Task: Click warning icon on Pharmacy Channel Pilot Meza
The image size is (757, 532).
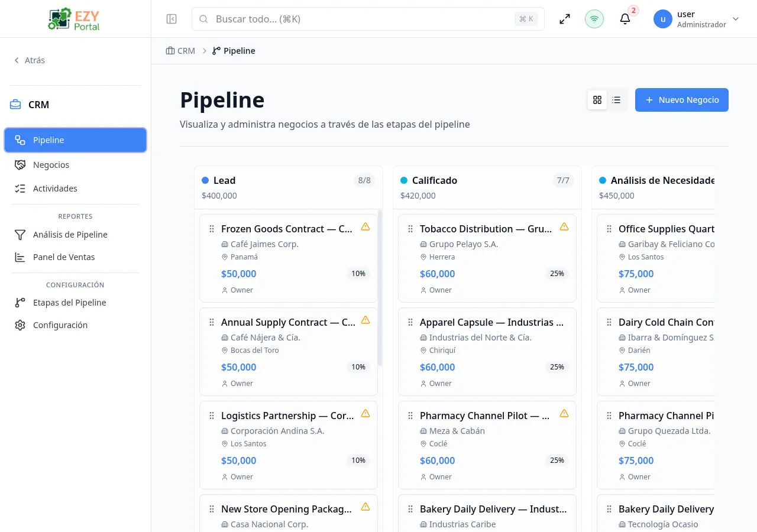Action: pyautogui.click(x=564, y=413)
